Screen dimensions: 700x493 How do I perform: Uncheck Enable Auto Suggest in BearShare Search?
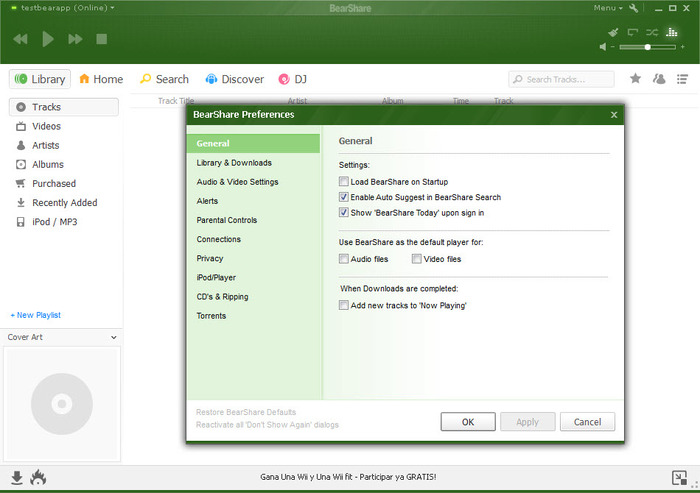click(344, 197)
